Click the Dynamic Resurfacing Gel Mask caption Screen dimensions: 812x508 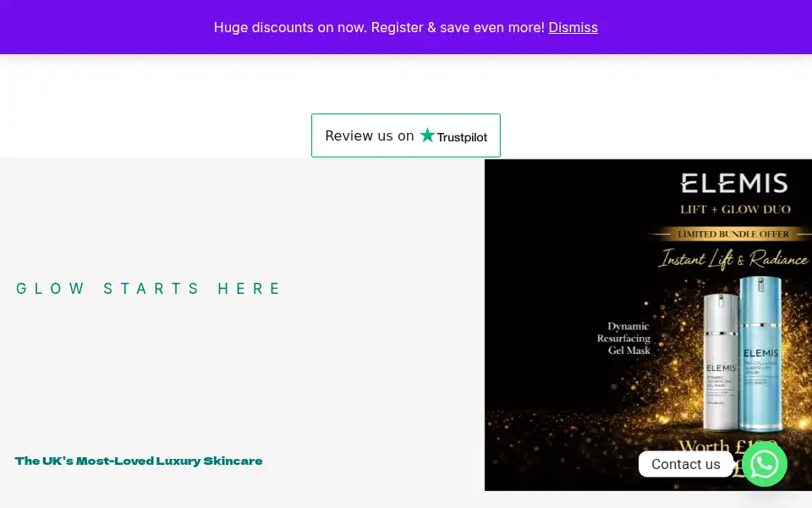click(x=624, y=339)
